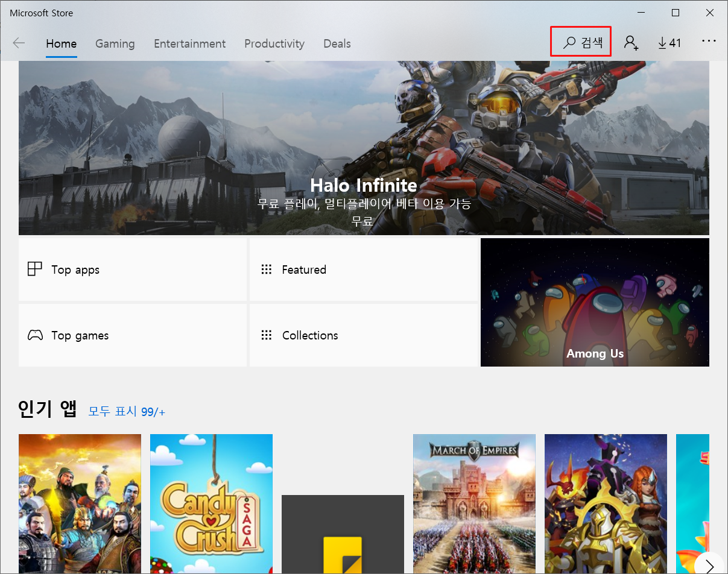Click the Featured dots icon
Image resolution: width=728 pixels, height=574 pixels.
pos(266,270)
